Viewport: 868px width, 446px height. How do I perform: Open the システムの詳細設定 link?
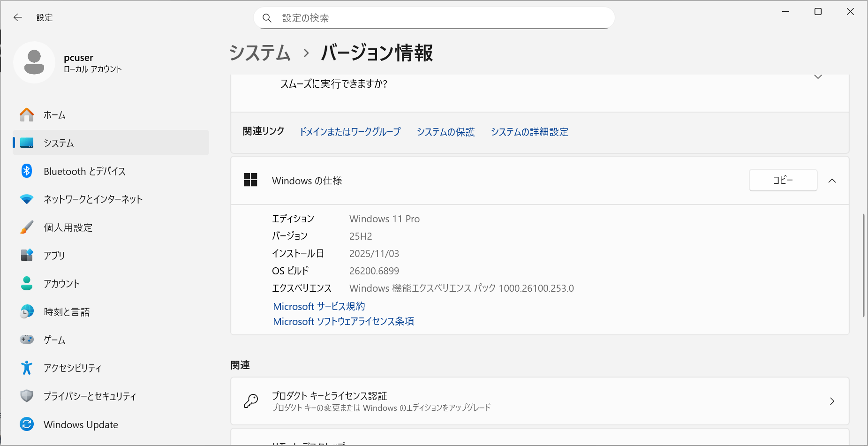click(529, 132)
